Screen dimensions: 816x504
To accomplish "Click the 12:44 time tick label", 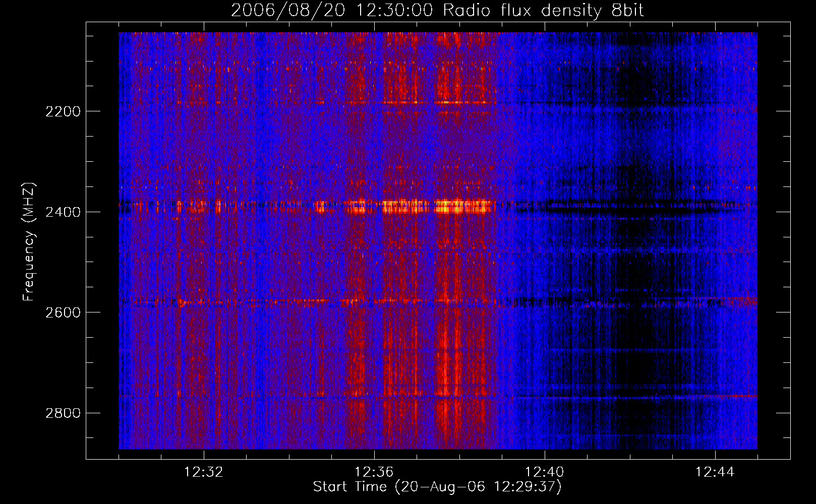I will click(715, 472).
